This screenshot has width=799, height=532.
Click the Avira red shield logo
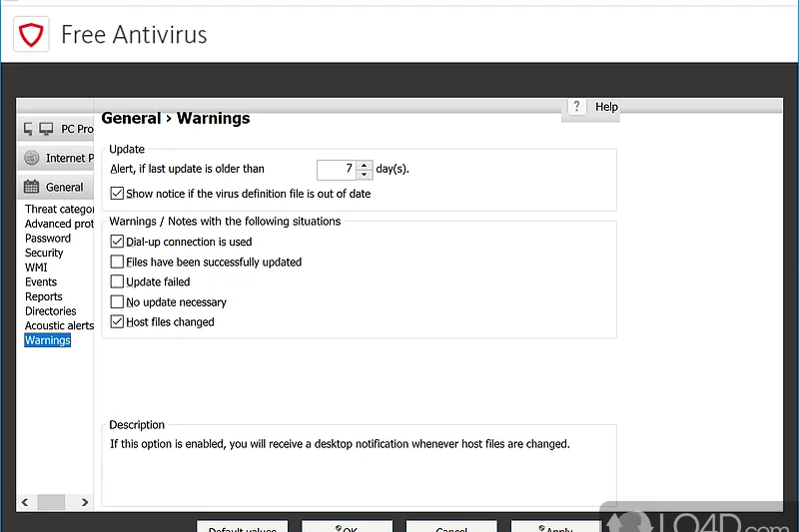31,35
